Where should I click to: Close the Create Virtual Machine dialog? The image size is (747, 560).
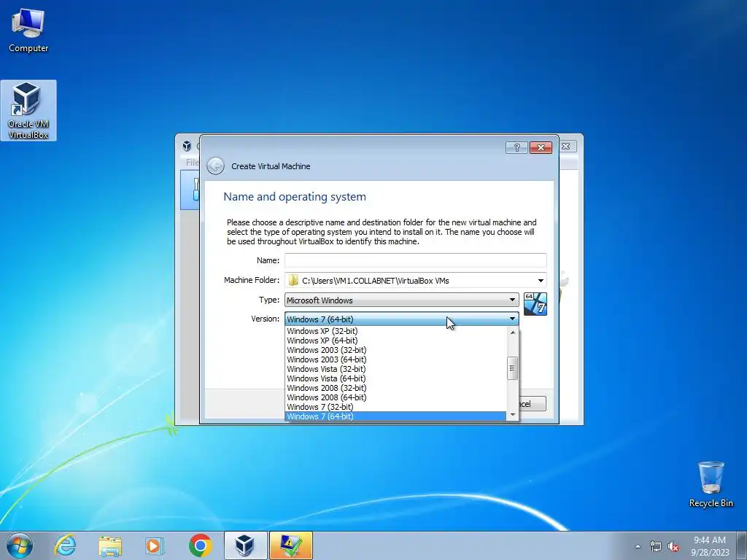pyautogui.click(x=541, y=147)
